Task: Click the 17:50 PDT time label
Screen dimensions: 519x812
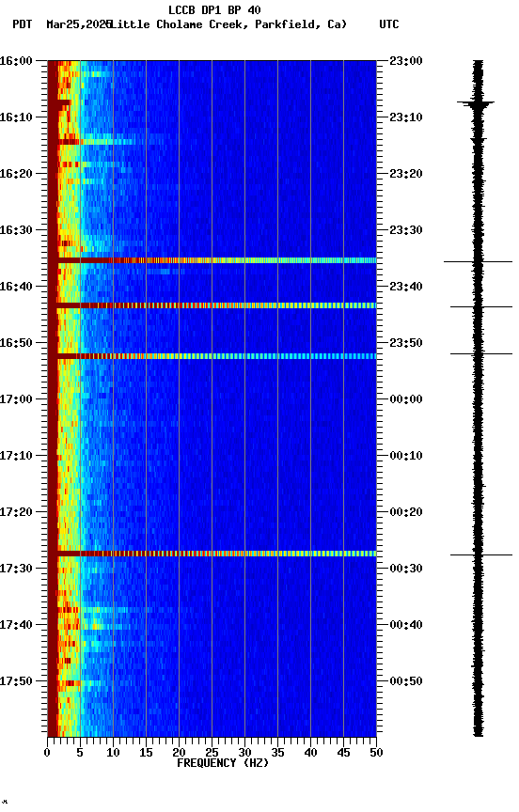Action: click(x=16, y=681)
